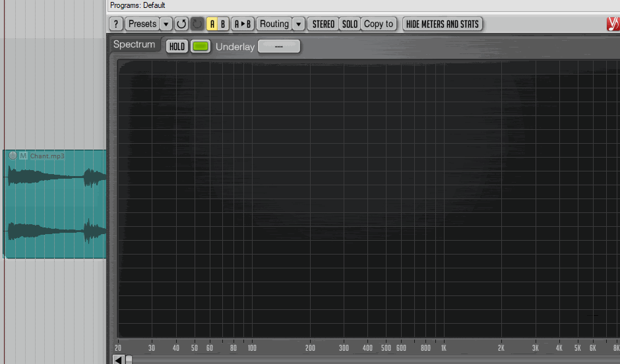Open the Routing dropdown arrow

(298, 24)
